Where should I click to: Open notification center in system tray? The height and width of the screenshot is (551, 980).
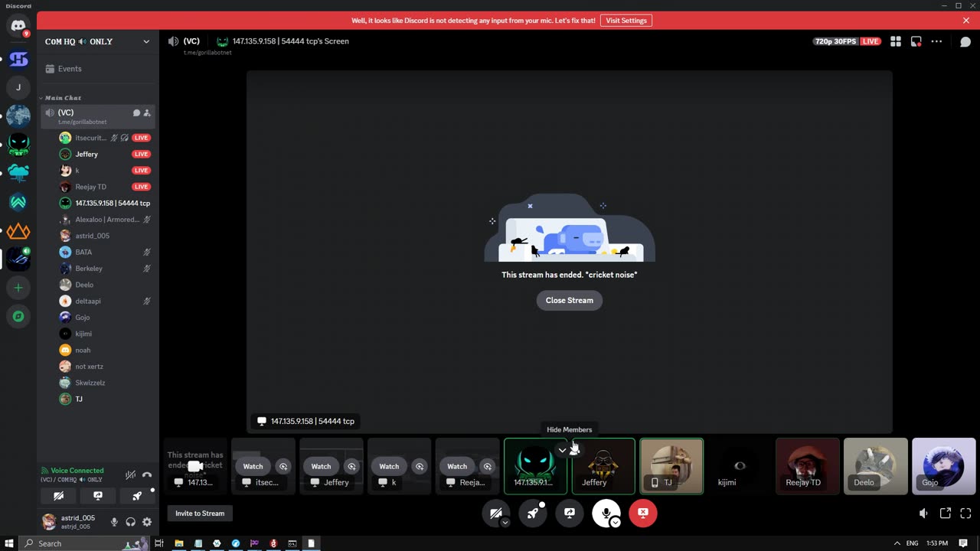click(963, 543)
